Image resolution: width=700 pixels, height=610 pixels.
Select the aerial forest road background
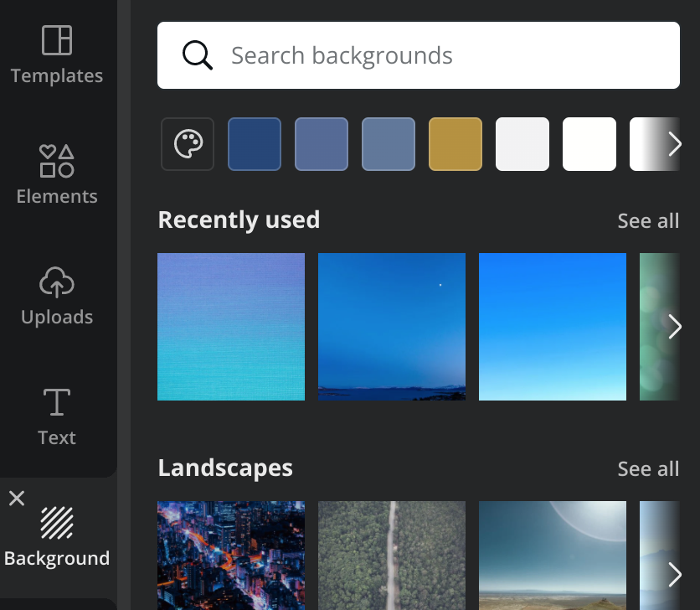point(392,556)
